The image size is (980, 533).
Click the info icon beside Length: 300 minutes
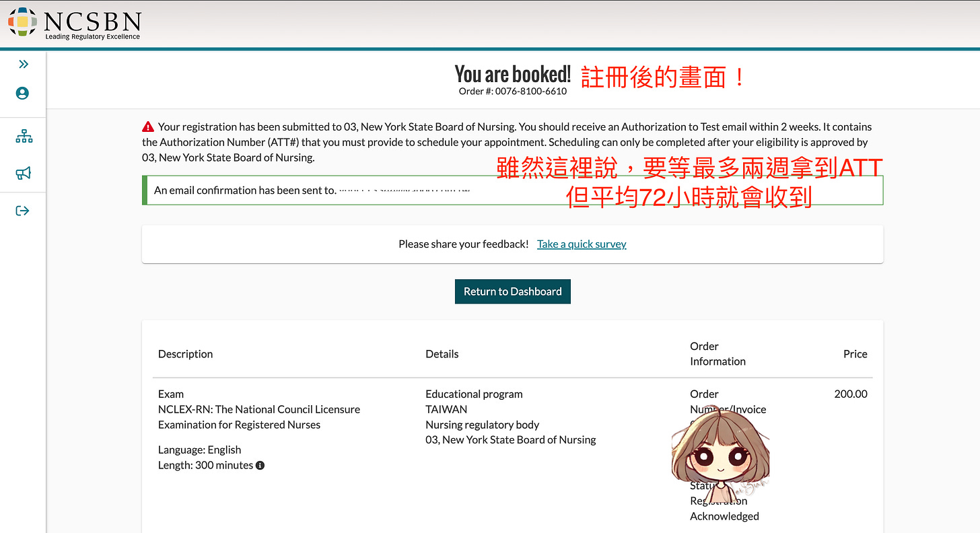260,465
